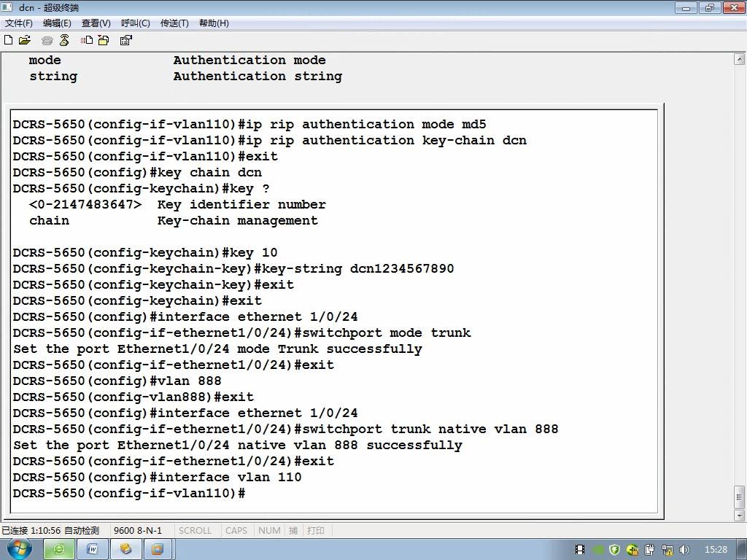Click the 'dcn - 超级终端' window title
This screenshot has height=560, width=747.
click(x=49, y=7)
